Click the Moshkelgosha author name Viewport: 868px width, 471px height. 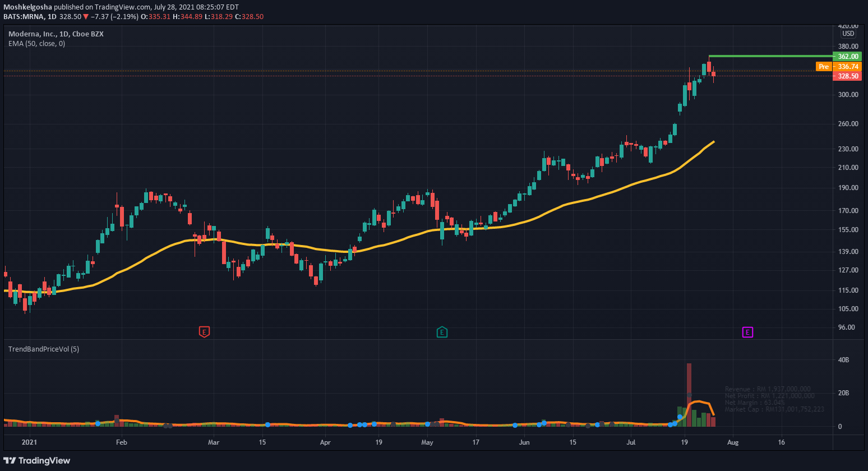pyautogui.click(x=27, y=7)
